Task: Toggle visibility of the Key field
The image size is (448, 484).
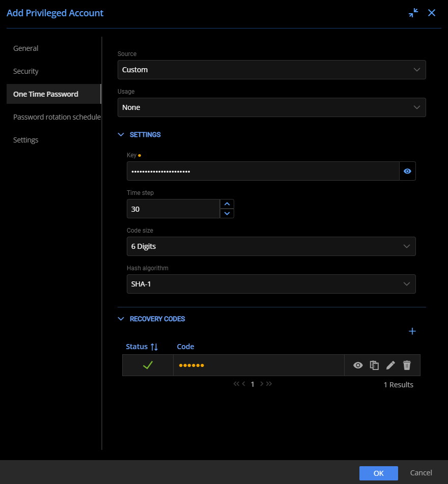Action: [407, 171]
